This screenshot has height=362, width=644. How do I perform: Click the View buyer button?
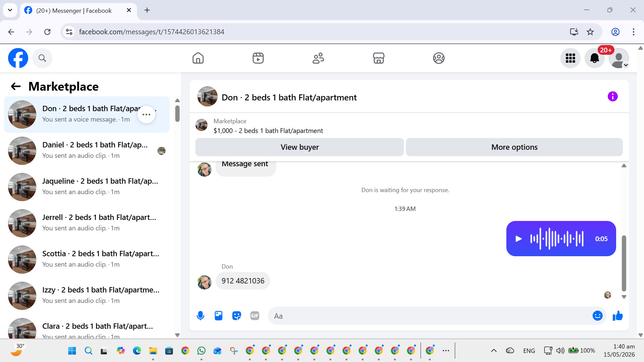[300, 147]
